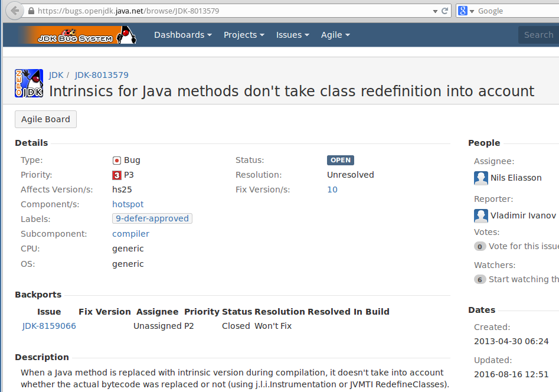The width and height of the screenshot is (559, 392).
Task: Open the Issues menu
Action: click(292, 35)
